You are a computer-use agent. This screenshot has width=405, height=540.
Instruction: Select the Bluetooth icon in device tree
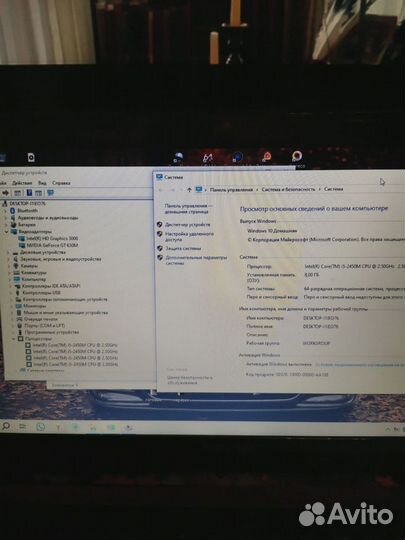click(13, 210)
